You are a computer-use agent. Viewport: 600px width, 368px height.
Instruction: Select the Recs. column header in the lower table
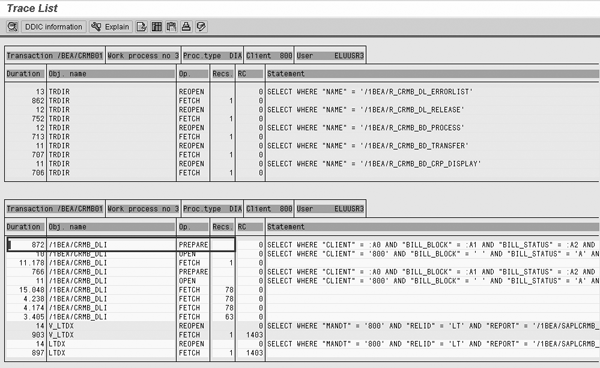click(222, 227)
